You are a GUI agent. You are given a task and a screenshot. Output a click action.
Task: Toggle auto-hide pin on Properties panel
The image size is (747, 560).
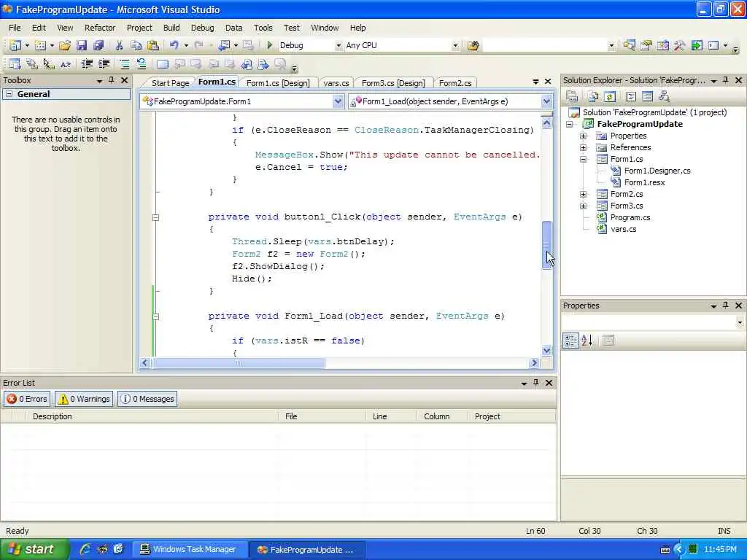726,306
